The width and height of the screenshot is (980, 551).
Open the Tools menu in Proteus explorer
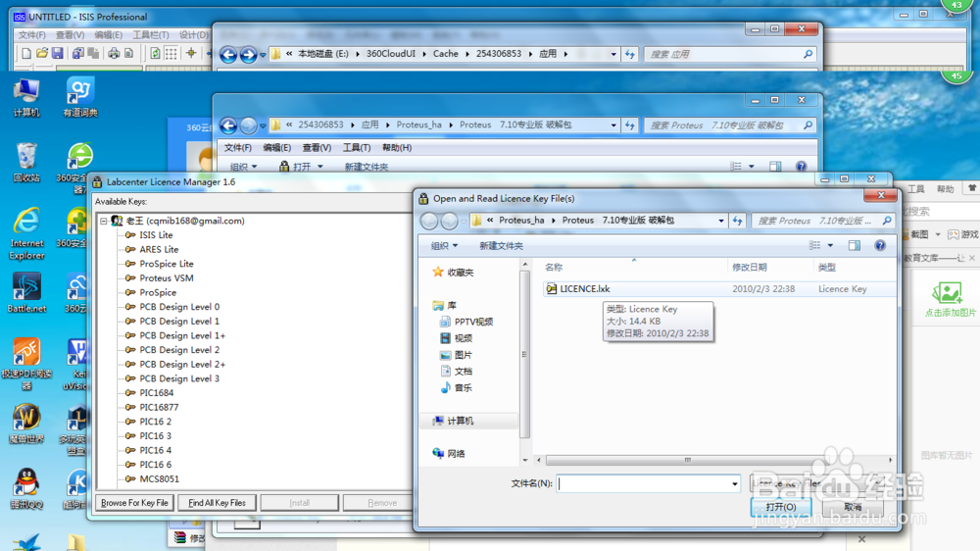(x=357, y=148)
